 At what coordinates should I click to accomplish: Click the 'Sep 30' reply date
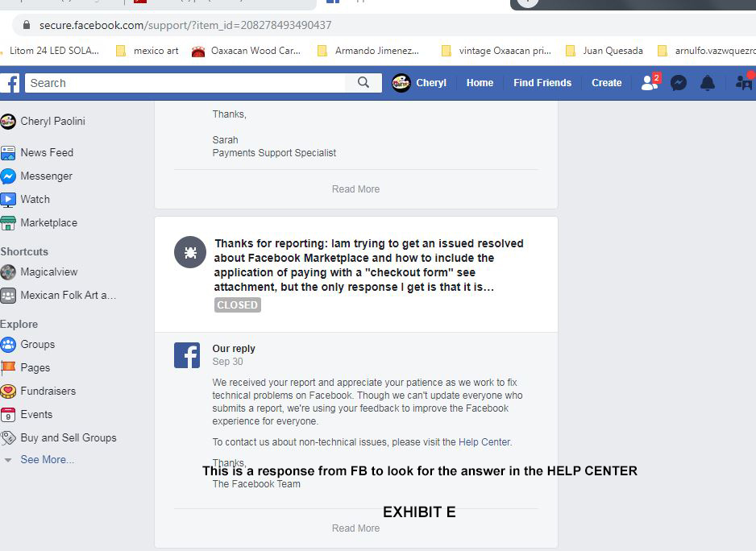pyautogui.click(x=227, y=362)
